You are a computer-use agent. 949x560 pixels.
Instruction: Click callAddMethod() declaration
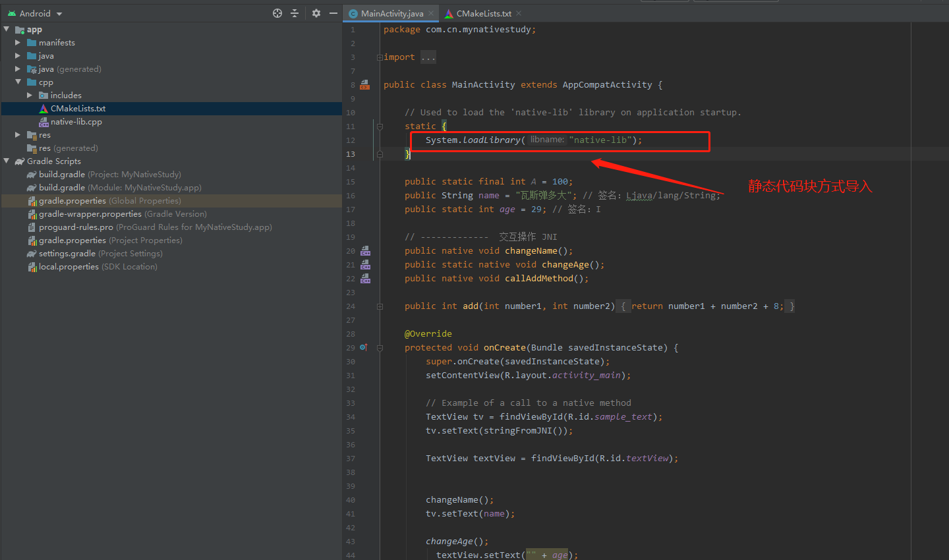coord(544,278)
